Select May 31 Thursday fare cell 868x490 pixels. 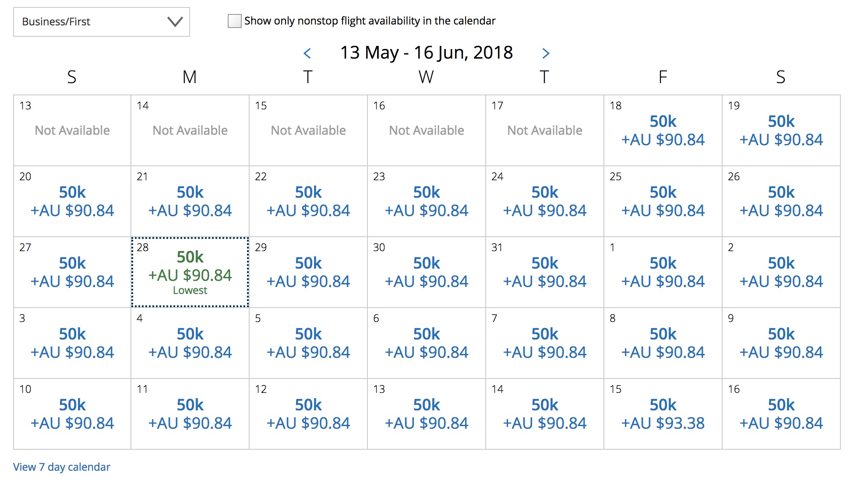click(545, 272)
